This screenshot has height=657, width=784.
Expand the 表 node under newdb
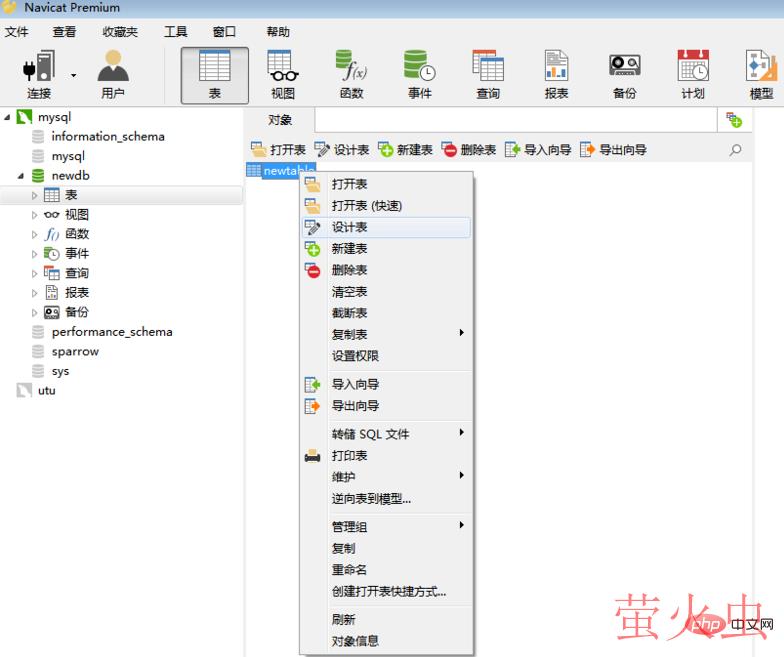tap(34, 196)
